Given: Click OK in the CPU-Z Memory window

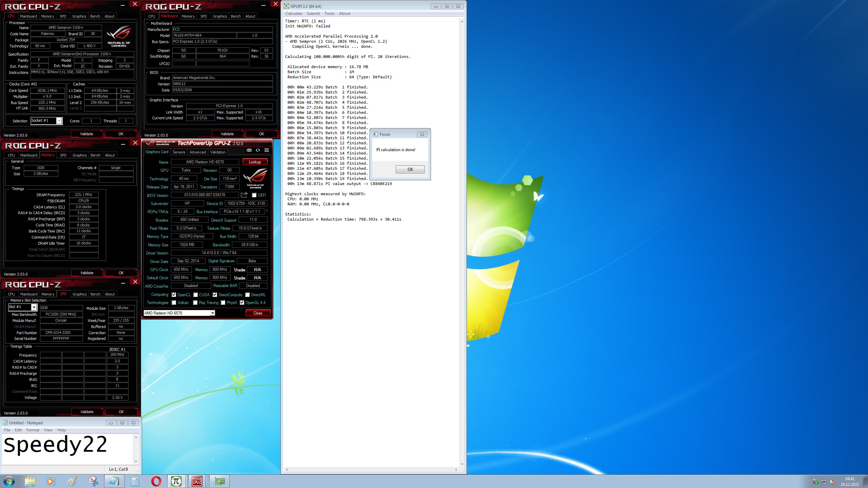Looking at the screenshot, I should pos(121,273).
